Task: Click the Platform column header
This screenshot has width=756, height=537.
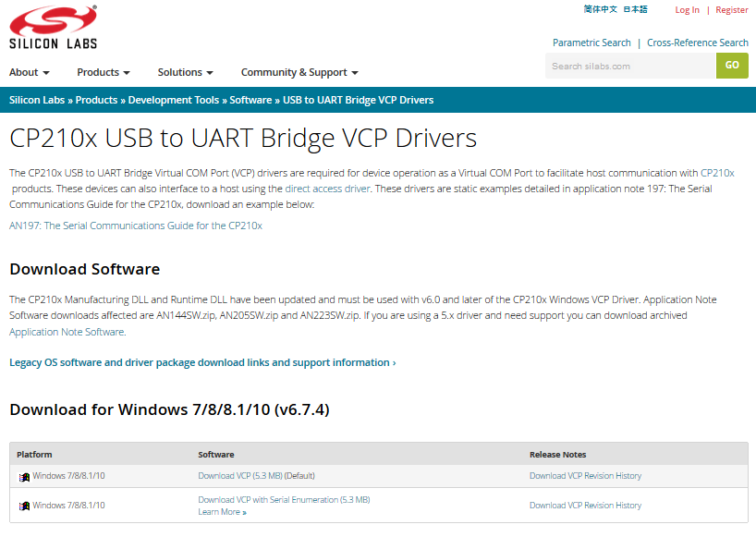Action: 34,455
